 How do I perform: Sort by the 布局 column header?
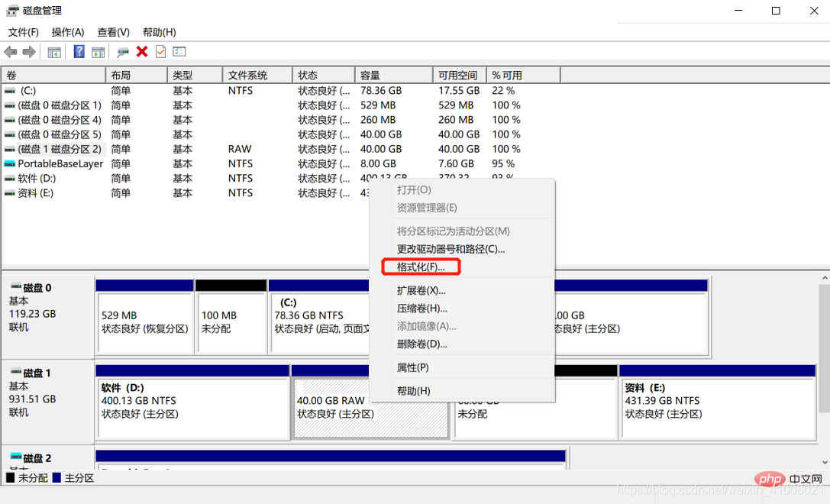pyautogui.click(x=137, y=75)
